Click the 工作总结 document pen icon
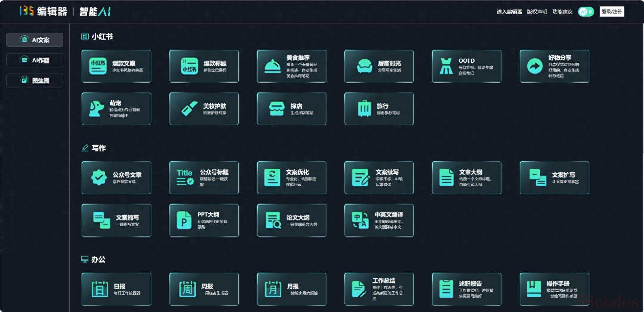 point(359,289)
